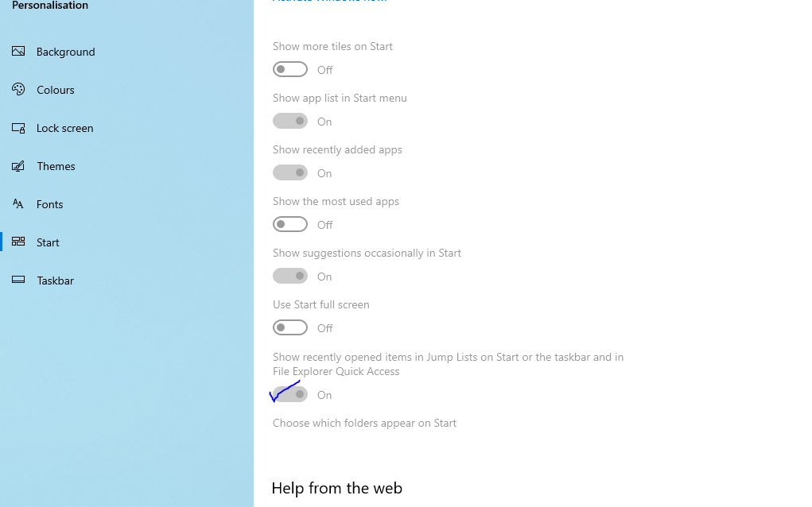
Task: Disable Show suggestions occasionally in Start
Action: click(x=290, y=276)
